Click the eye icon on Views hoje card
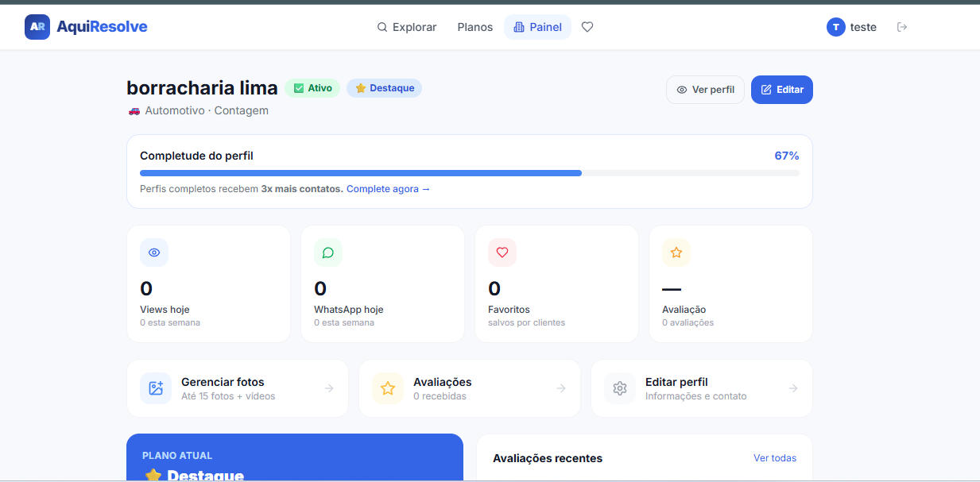This screenshot has height=482, width=980. pyautogui.click(x=154, y=253)
